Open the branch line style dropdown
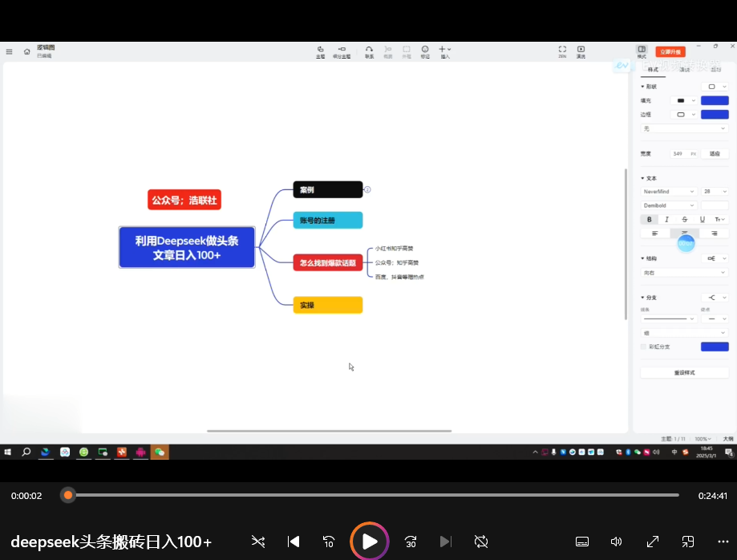Viewport: 737px width, 560px height. click(x=668, y=319)
